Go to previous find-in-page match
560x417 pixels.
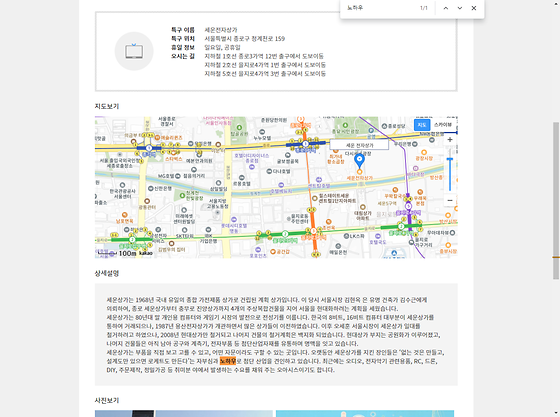pos(446,8)
